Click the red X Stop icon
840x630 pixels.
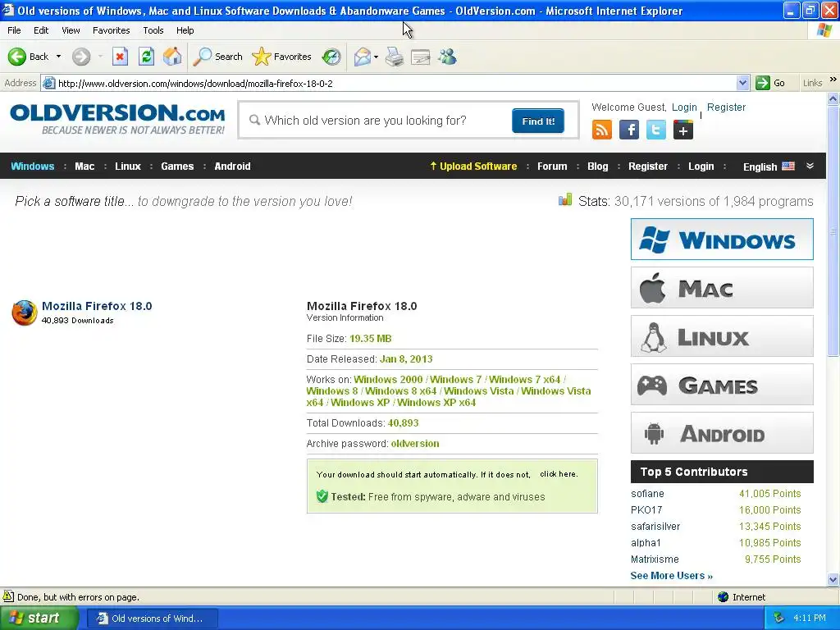[120, 57]
